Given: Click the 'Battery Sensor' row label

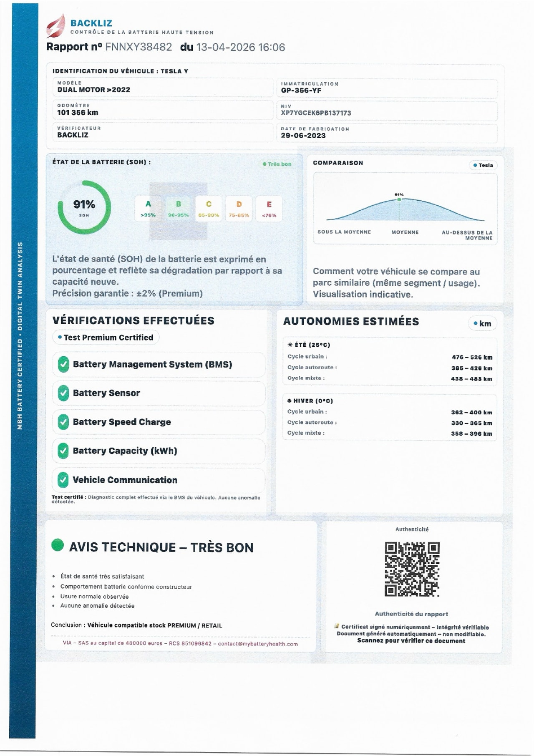Looking at the screenshot, I should 106,393.
